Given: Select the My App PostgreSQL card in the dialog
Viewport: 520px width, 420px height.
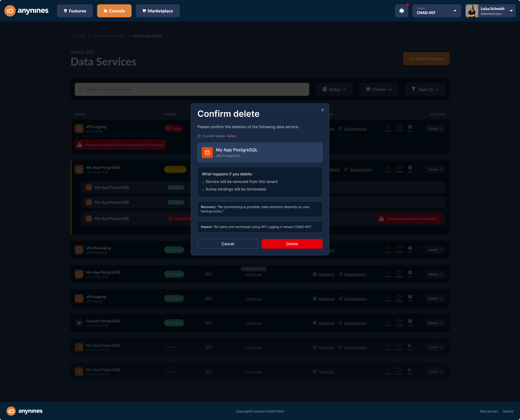Looking at the screenshot, I should click(x=260, y=152).
